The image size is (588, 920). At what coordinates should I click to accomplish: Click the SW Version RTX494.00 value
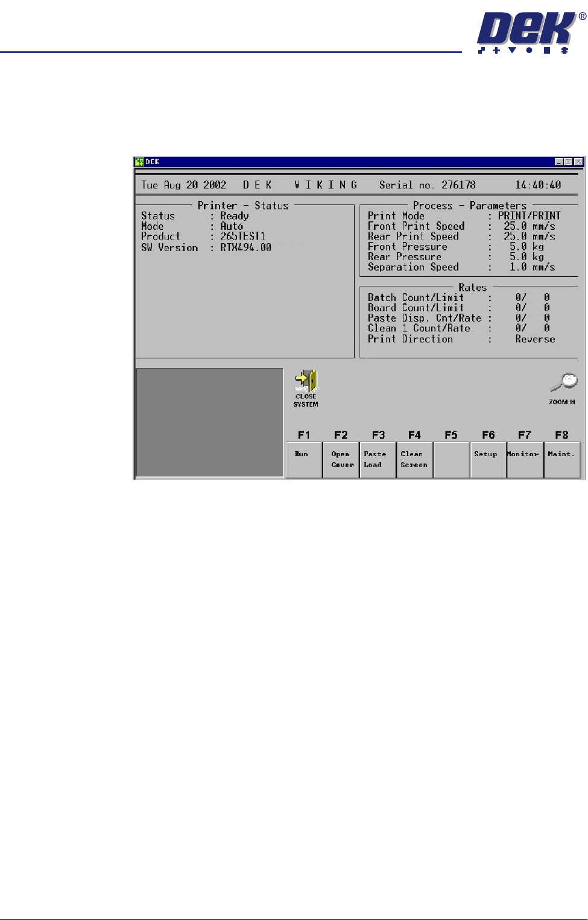[245, 247]
